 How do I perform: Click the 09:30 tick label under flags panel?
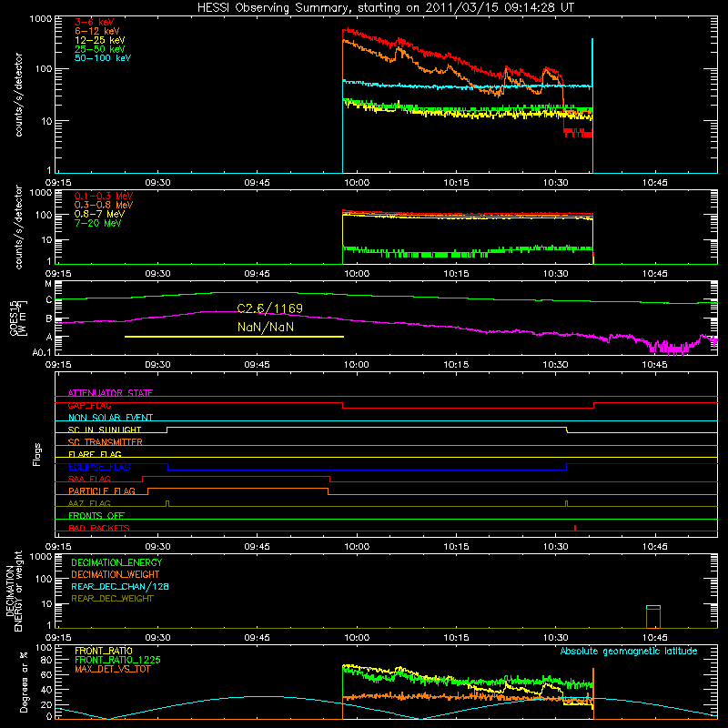tap(157, 547)
